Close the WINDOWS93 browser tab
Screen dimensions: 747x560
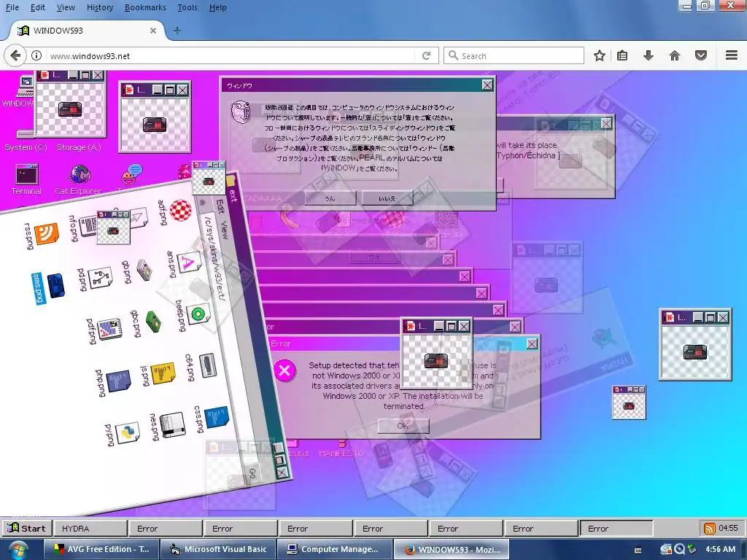tap(153, 31)
